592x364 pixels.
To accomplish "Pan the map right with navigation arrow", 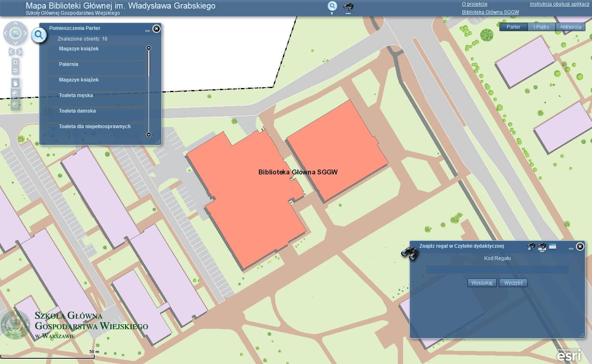I will pos(25,33).
